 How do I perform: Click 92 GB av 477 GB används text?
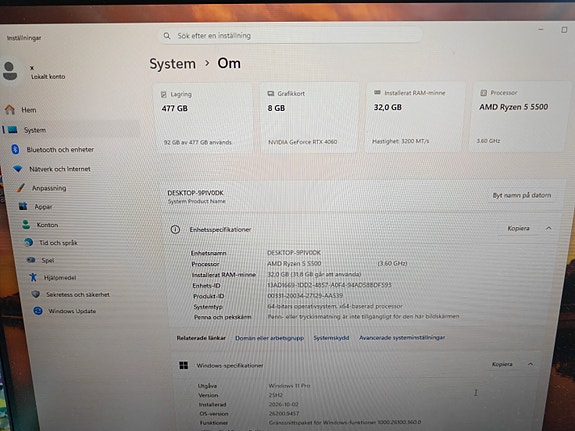tap(198, 142)
